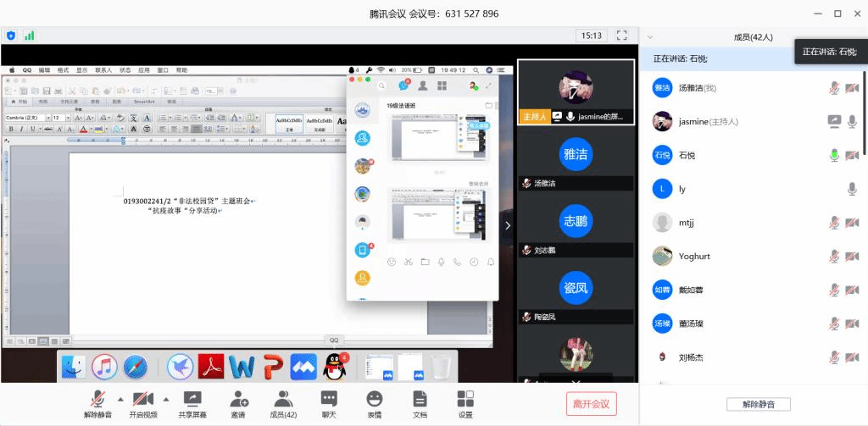The height and width of the screenshot is (426, 868).
Task: Click the red 离开会议 leave button
Action: (591, 404)
